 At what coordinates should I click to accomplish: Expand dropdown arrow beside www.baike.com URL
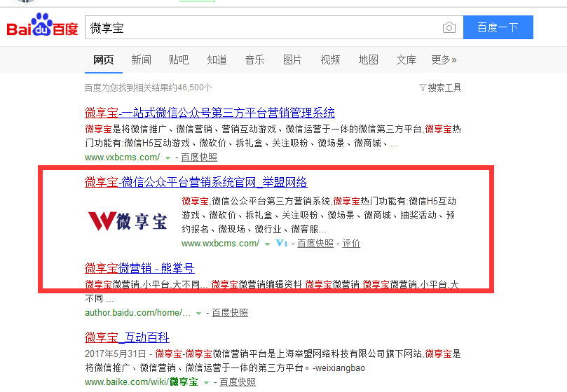(x=206, y=383)
